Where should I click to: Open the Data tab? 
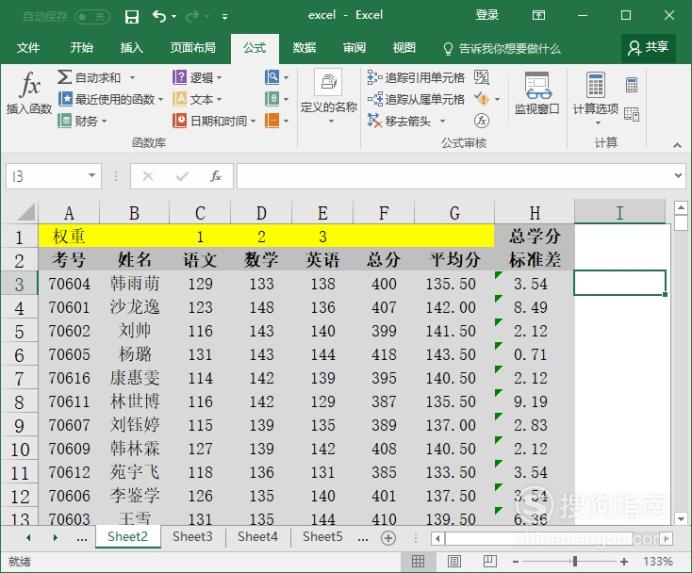pyautogui.click(x=304, y=48)
